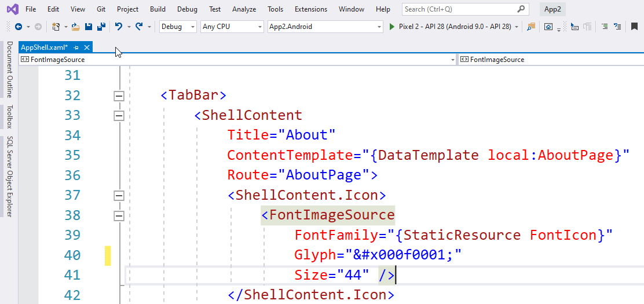Collapse the ShellContent element on line 33

click(119, 116)
